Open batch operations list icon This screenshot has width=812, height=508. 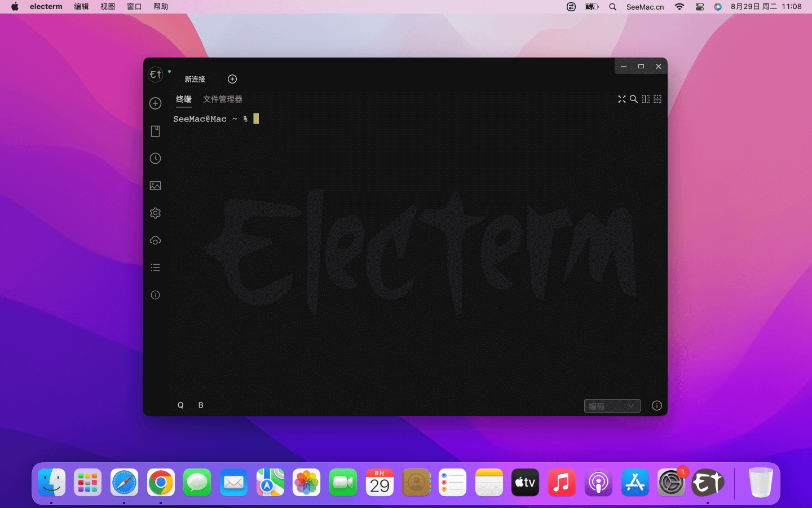156,268
